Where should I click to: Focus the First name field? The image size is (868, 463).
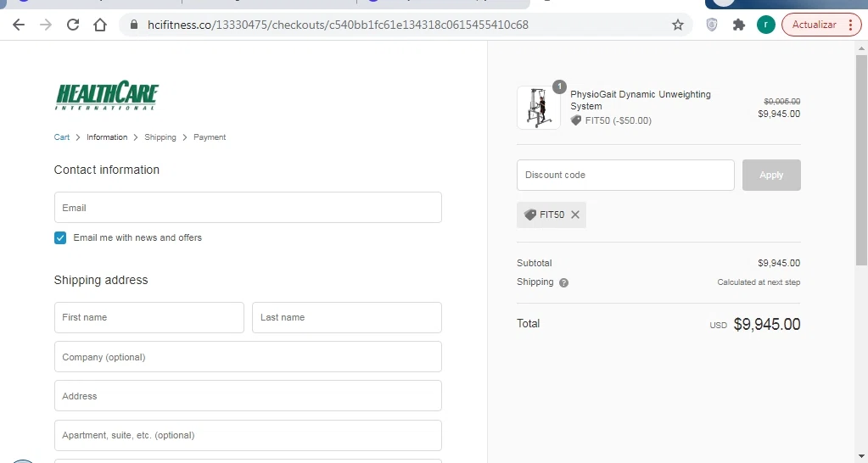click(x=149, y=317)
